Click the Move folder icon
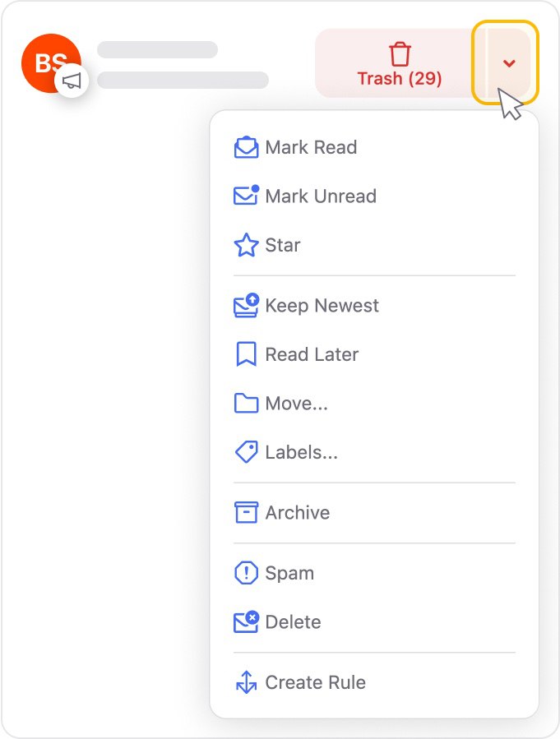Screen dimensions: 560x739 point(246,403)
